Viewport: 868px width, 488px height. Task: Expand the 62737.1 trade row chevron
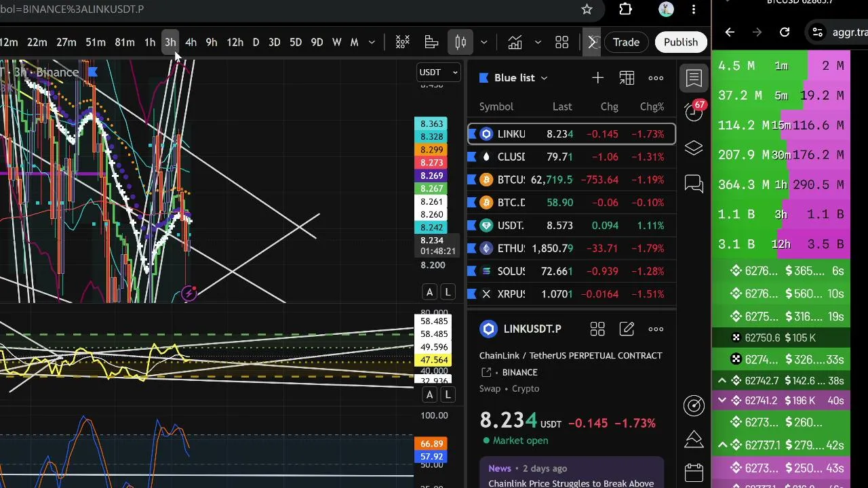click(x=722, y=445)
